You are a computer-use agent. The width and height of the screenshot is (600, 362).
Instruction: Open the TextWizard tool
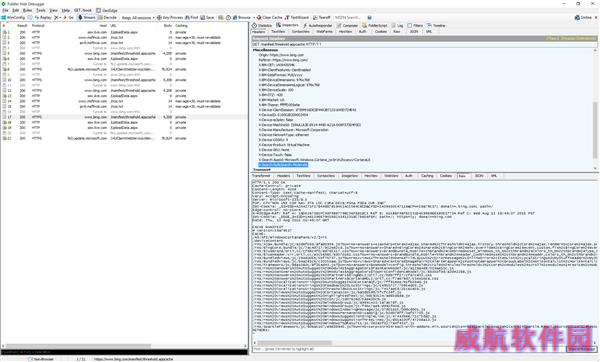pyautogui.click(x=297, y=18)
